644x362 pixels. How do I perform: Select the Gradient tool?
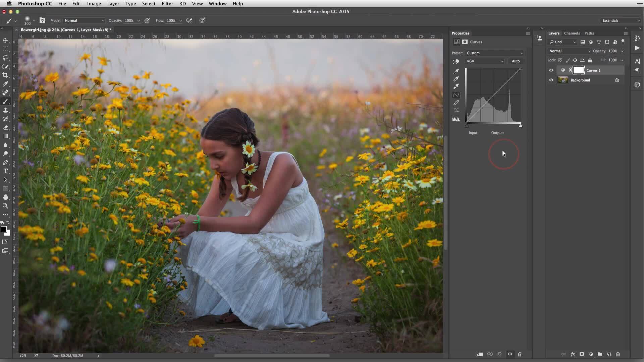5,136
